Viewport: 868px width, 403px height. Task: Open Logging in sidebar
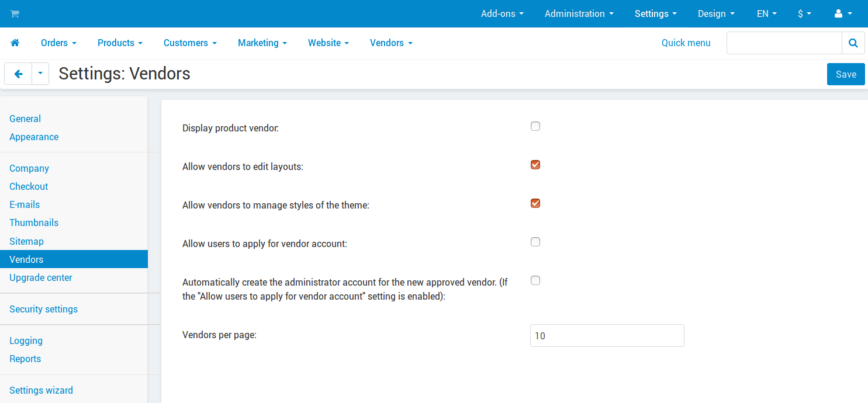click(x=26, y=341)
